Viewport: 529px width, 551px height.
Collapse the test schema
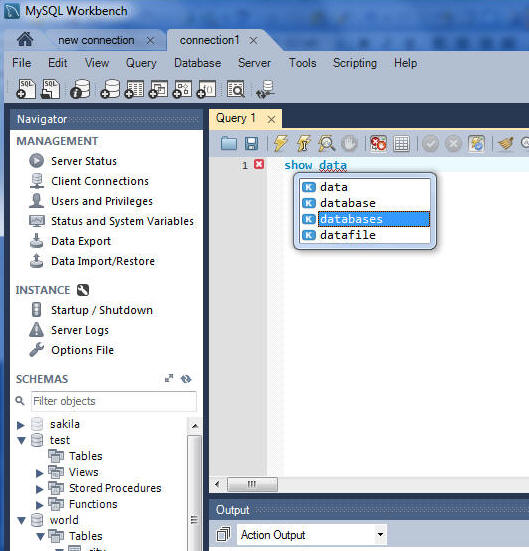(21, 440)
